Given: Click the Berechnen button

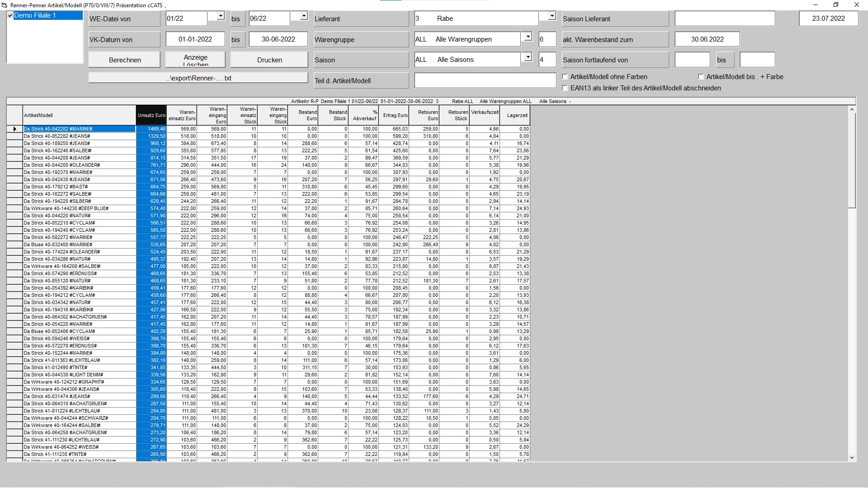Looking at the screenshot, I should pos(124,59).
